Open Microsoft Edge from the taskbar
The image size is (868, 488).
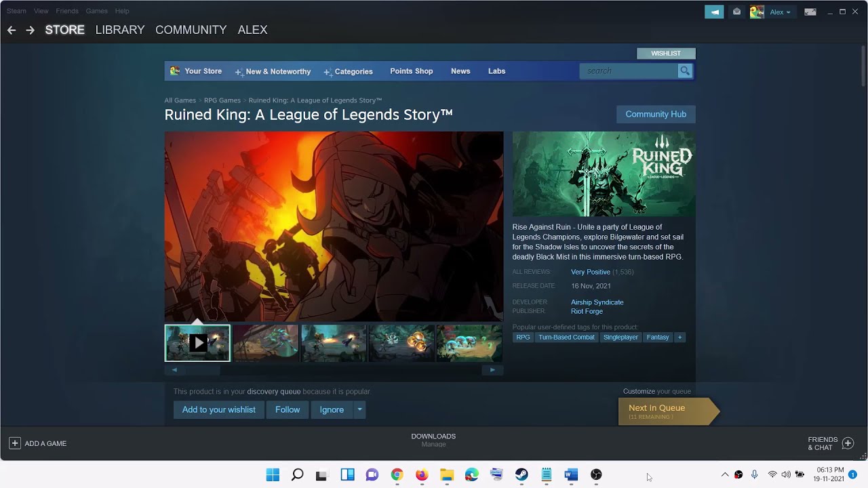471,474
